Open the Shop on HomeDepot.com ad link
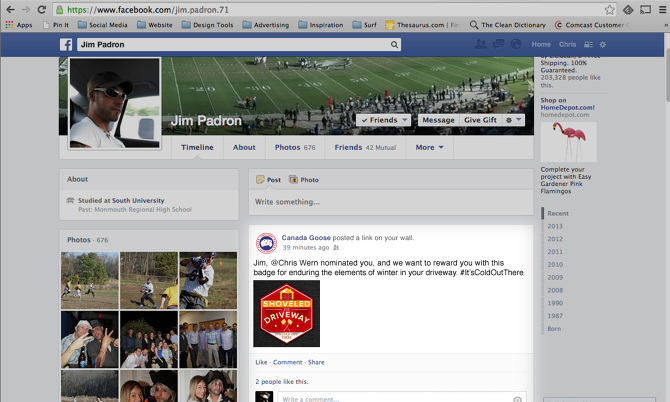Viewport: 670px width, 402px height. pos(567,104)
